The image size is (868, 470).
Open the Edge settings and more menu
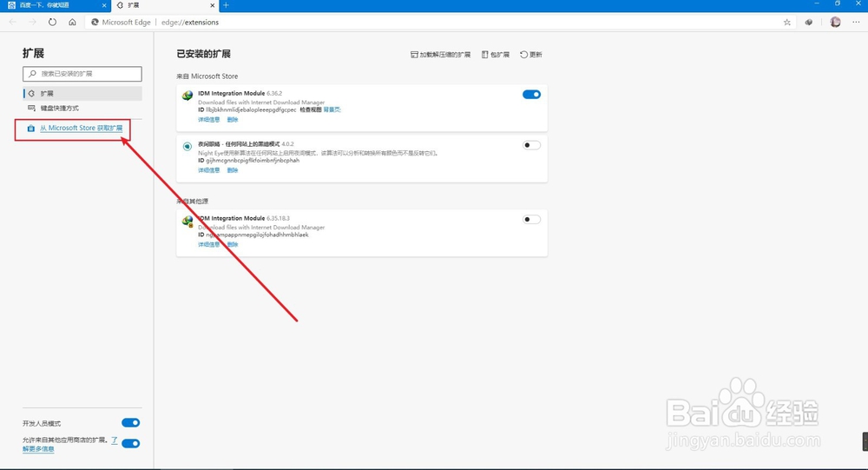(x=857, y=23)
